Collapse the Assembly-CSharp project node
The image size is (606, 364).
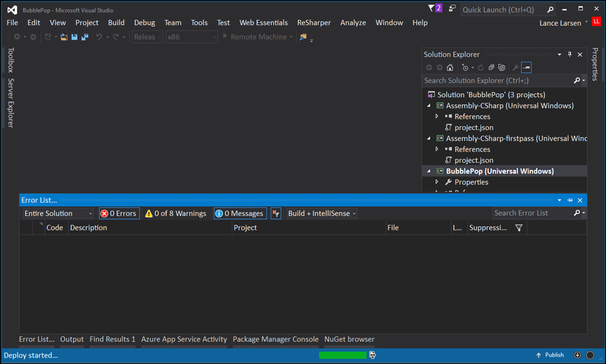[428, 105]
